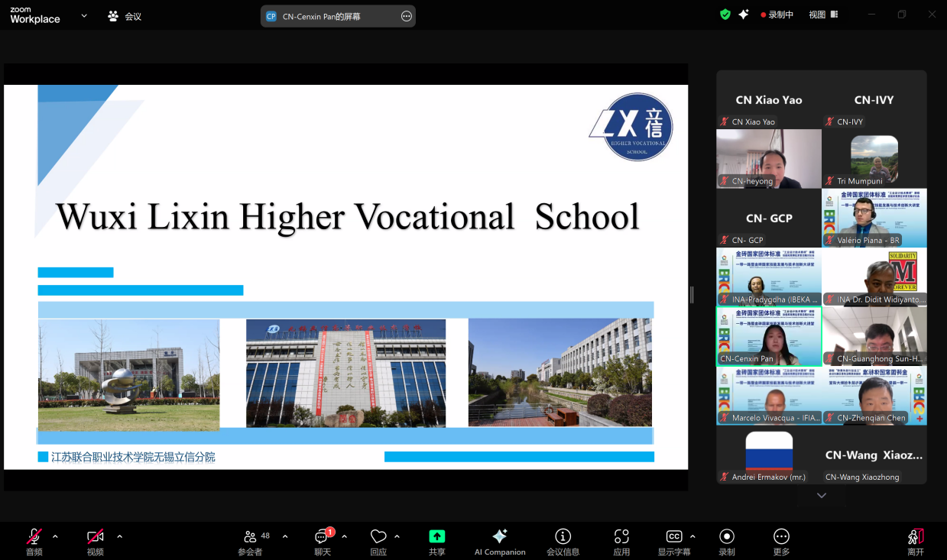947x560 pixels.
Task: Open the Participants list
Action: pyautogui.click(x=250, y=541)
